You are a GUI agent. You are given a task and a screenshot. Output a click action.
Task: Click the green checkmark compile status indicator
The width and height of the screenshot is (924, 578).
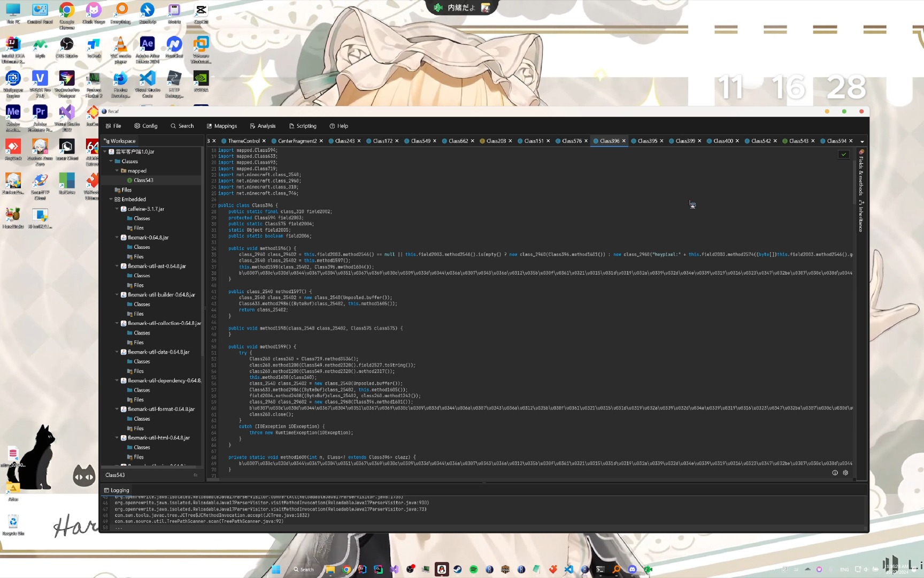(x=844, y=154)
